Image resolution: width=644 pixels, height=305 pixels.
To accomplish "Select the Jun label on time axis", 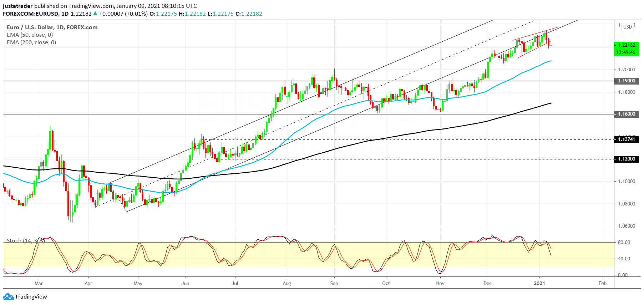I will coord(185,284).
